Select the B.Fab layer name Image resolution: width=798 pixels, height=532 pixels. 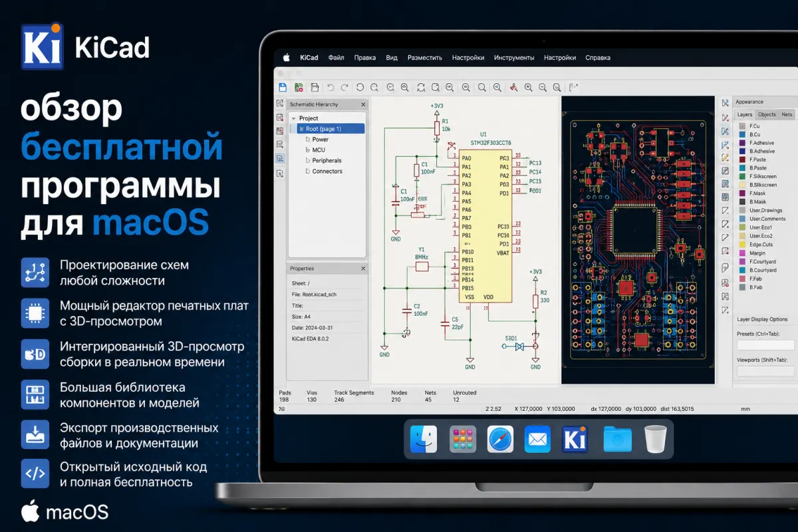(756, 287)
